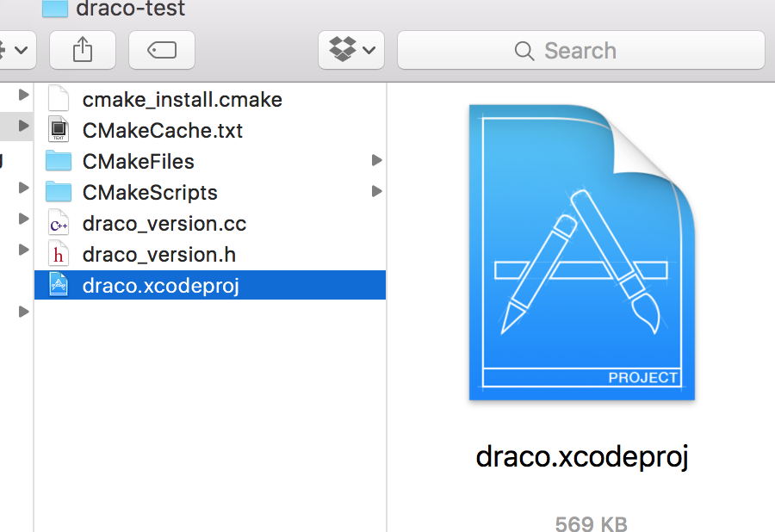Expand the CMakeFiles folder column arrow

coord(376,161)
